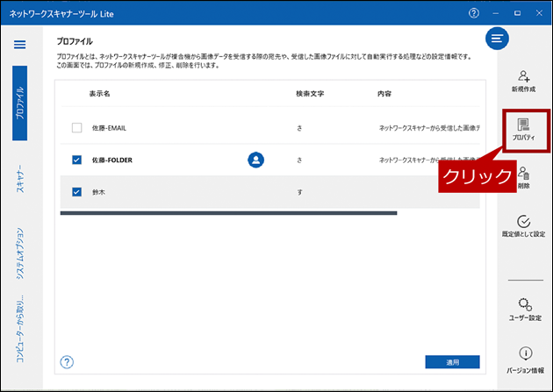Viewport: 553px width, 392px height.
Task: Sort by the 表示名 column header
Action: 102,93
